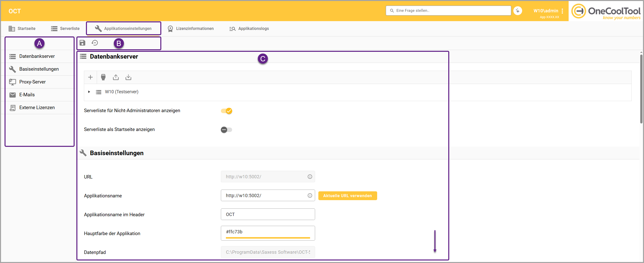Expand the W10 (Testserver) tree entry

click(89, 92)
